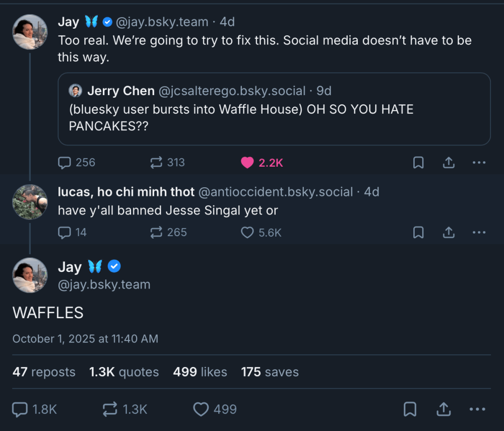The height and width of the screenshot is (431, 504).
Task: Share lucas's reply via the share icon
Action: point(449,232)
